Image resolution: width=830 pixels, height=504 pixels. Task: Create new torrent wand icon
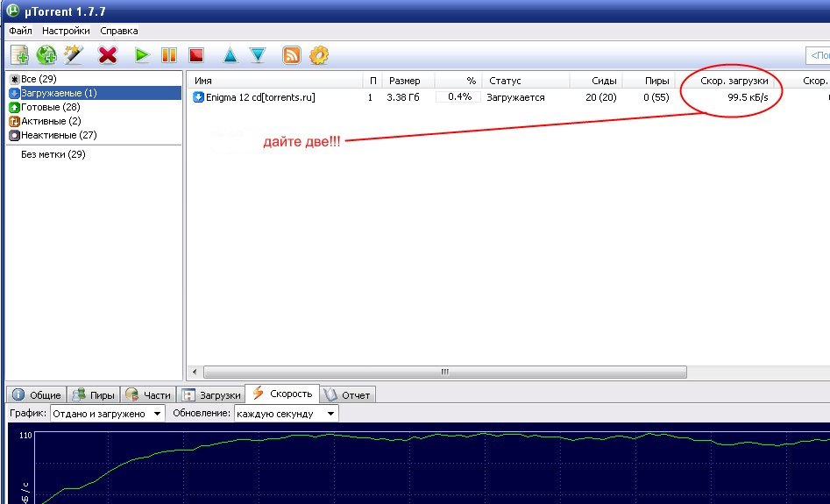[x=74, y=55]
